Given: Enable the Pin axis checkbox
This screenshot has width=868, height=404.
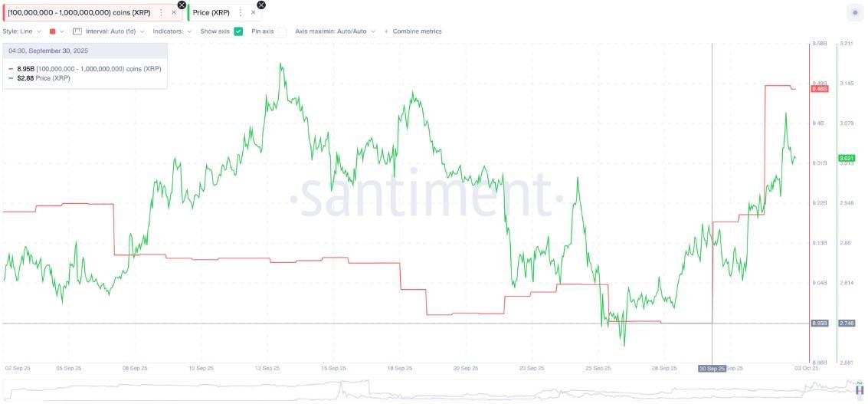Looking at the screenshot, I should click(282, 31).
